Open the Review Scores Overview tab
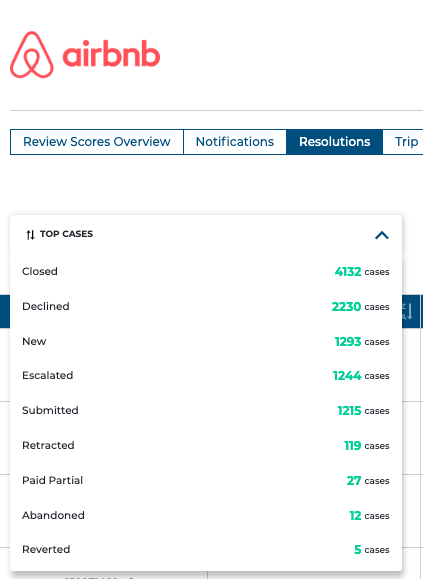Viewport: 423px width, 579px height. coord(97,142)
